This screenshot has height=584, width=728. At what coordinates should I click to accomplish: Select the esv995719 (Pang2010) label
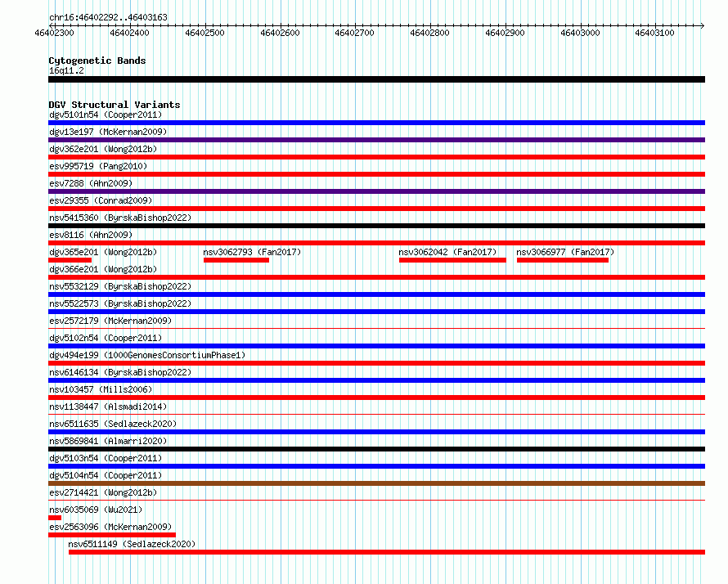click(x=98, y=166)
